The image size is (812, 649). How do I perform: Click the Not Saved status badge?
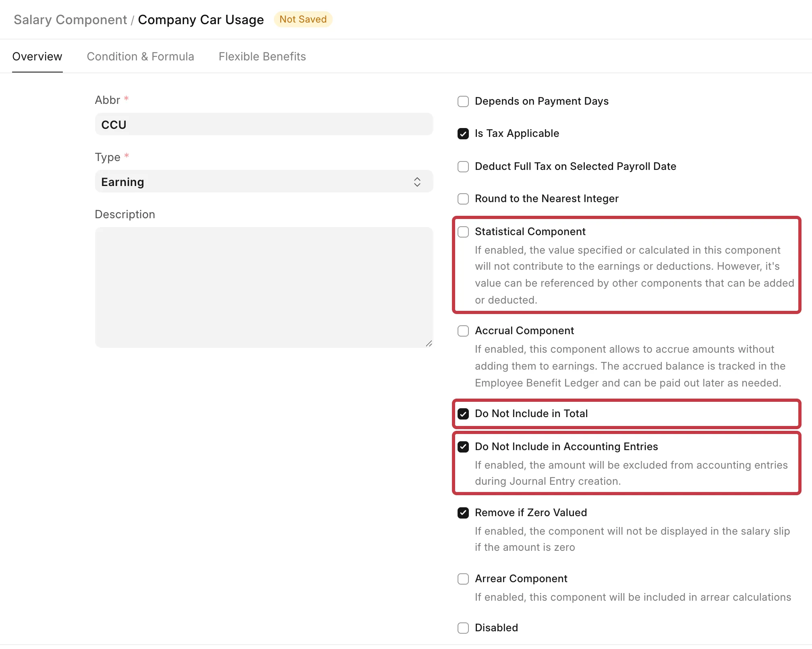(x=303, y=19)
